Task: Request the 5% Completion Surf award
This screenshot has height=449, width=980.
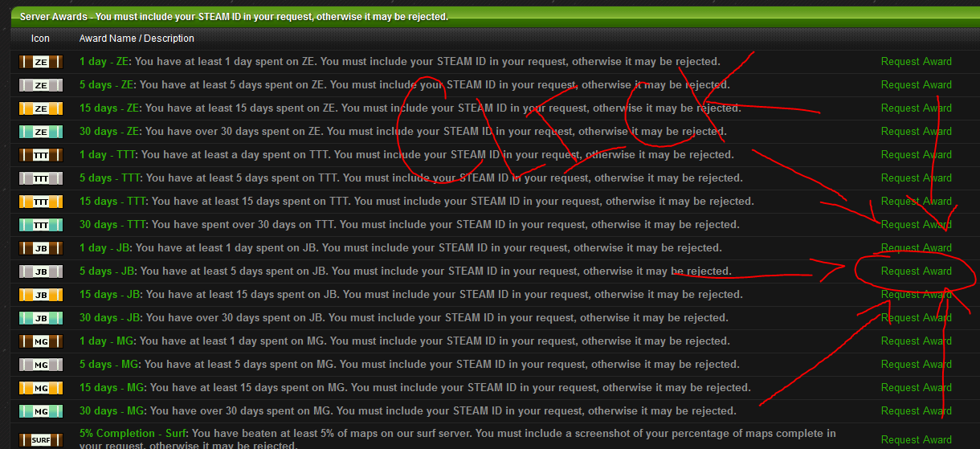Action: click(x=916, y=440)
